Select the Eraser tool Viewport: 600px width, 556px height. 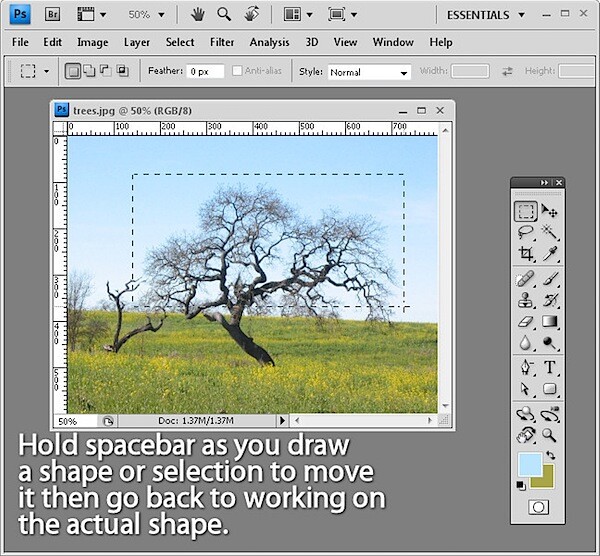coord(525,321)
